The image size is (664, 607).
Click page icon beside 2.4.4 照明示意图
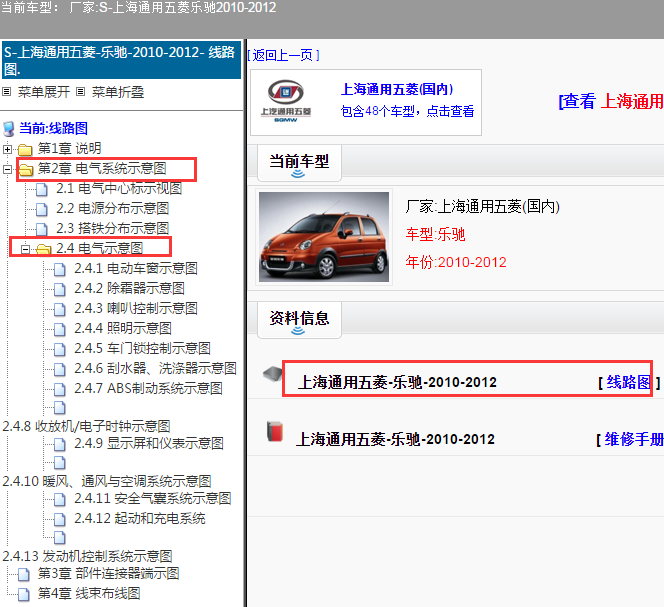(x=60, y=329)
